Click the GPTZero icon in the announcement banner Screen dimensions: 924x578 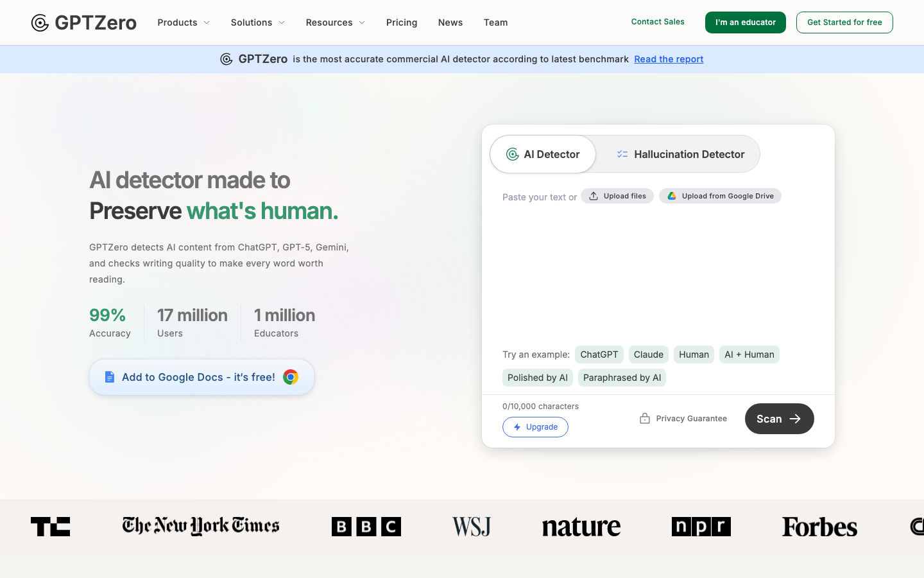click(x=227, y=58)
